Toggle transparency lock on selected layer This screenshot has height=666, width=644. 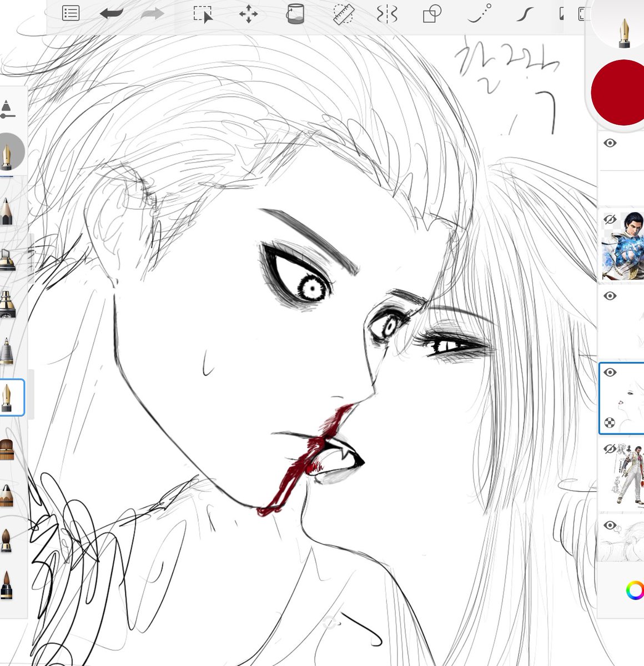pyautogui.click(x=610, y=422)
